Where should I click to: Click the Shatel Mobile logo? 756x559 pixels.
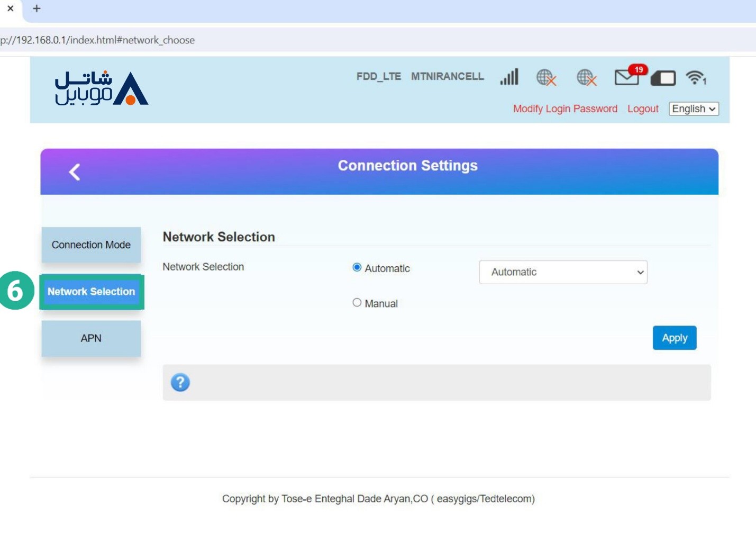tap(102, 88)
